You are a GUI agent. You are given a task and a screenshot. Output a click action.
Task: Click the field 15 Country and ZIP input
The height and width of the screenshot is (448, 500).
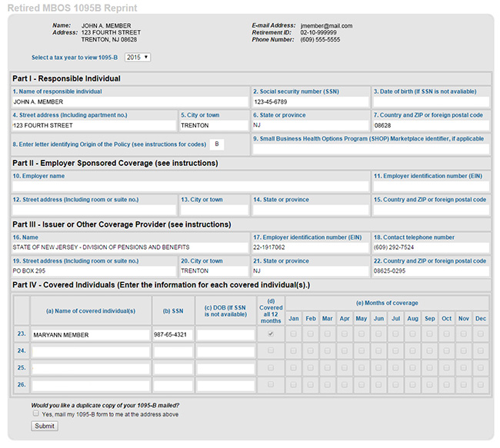(431, 210)
